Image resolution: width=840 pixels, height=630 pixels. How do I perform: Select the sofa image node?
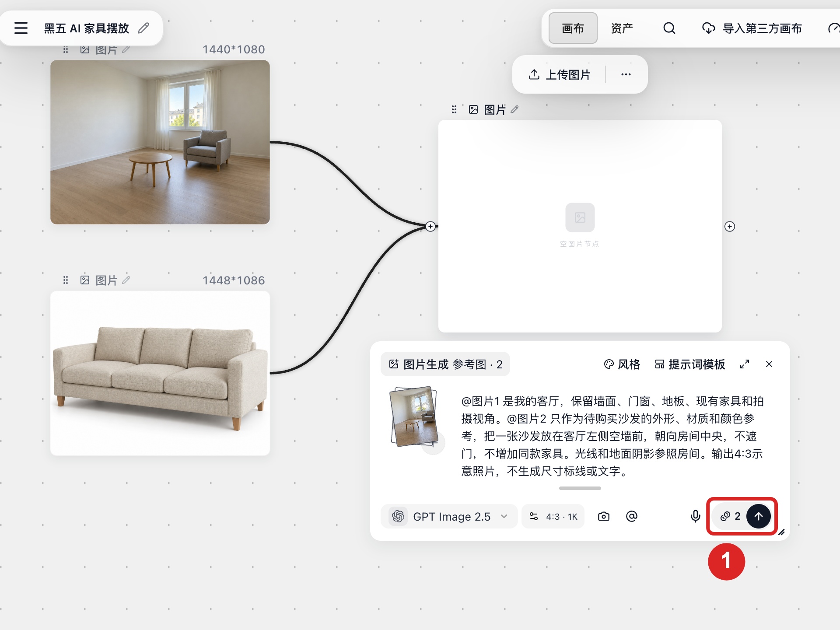click(160, 373)
